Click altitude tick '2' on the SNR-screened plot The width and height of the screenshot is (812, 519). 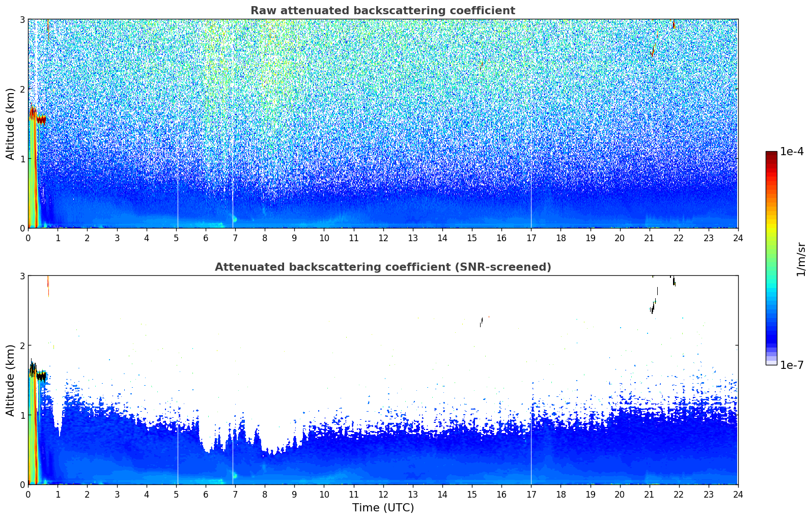[x=22, y=345]
